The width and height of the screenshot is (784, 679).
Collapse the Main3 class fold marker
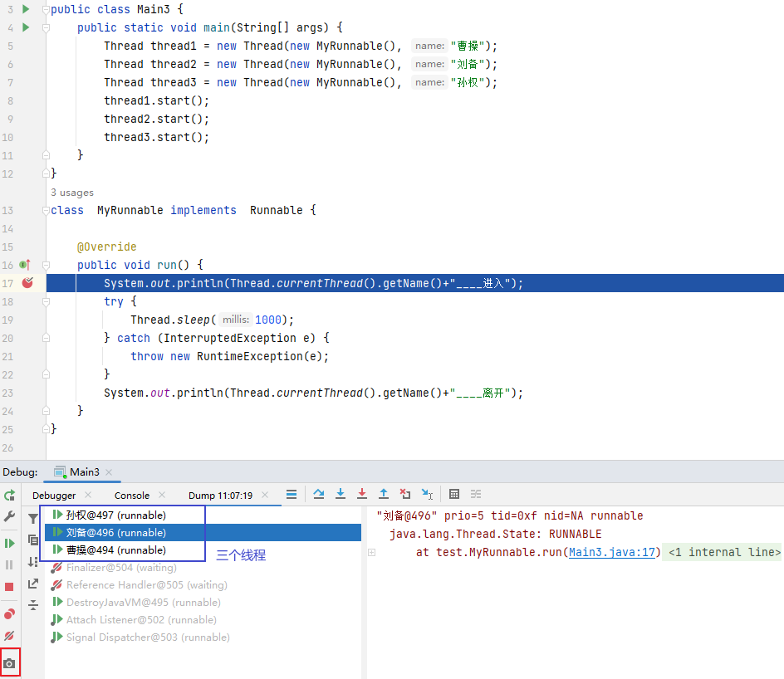[46, 10]
